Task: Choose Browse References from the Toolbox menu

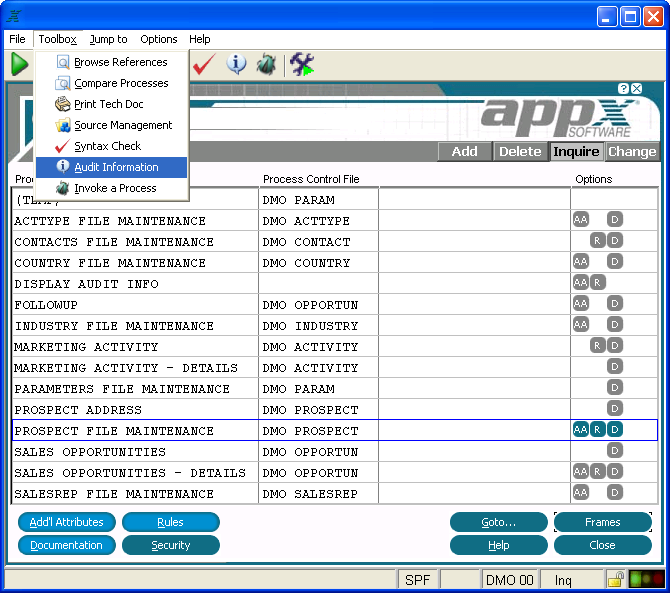Action: [112, 62]
